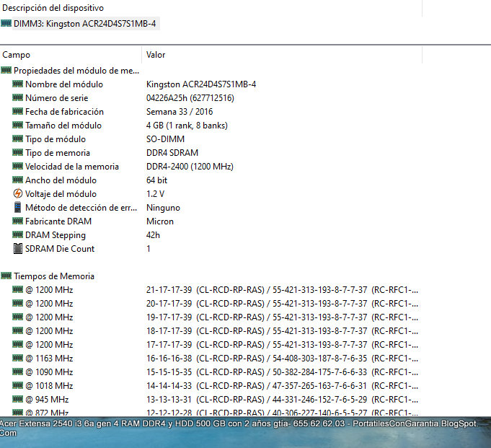Click the Valor column header
This screenshot has width=491, height=448.
pos(156,55)
